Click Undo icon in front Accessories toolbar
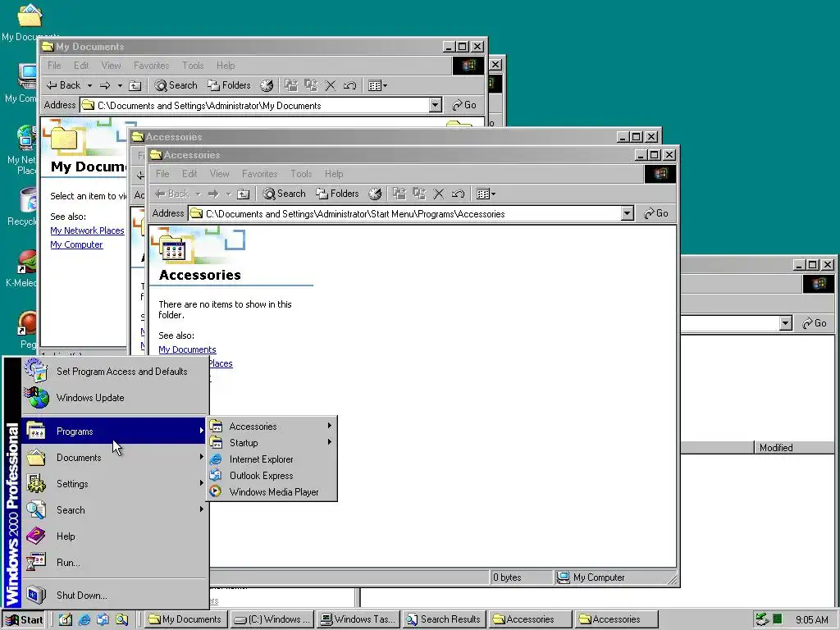This screenshot has width=840, height=630. pyautogui.click(x=458, y=194)
